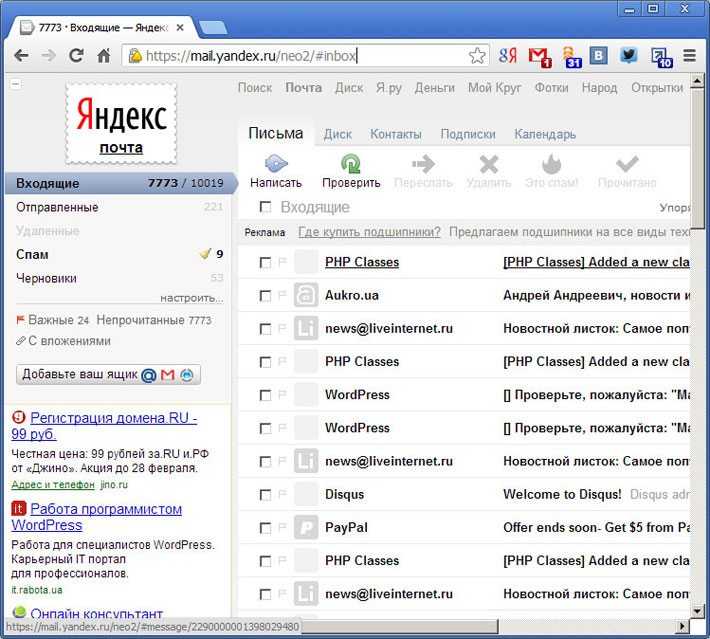This screenshot has width=710, height=639.
Task: Click the Переслать forward arrow icon
Action: [423, 164]
